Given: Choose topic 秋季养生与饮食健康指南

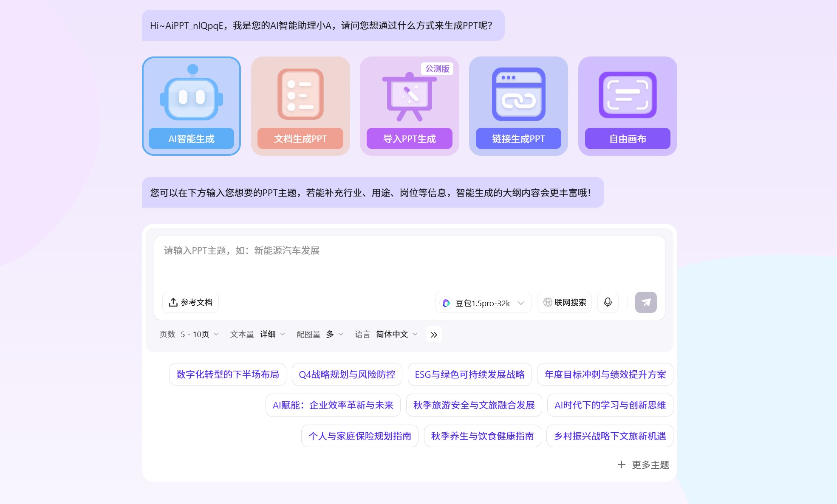Looking at the screenshot, I should click(x=482, y=436).
